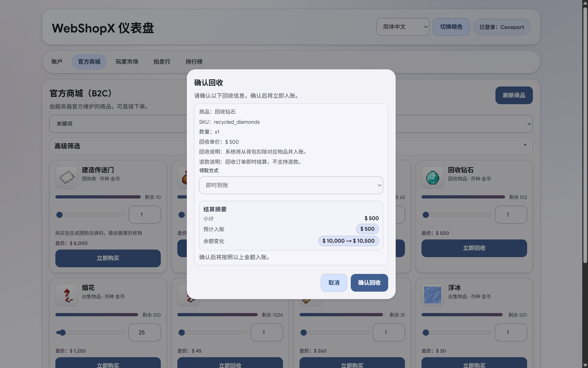Viewport: 588px width, 368px height.
Task: Click quantity input of 剩余 31 item
Action: tap(389, 333)
